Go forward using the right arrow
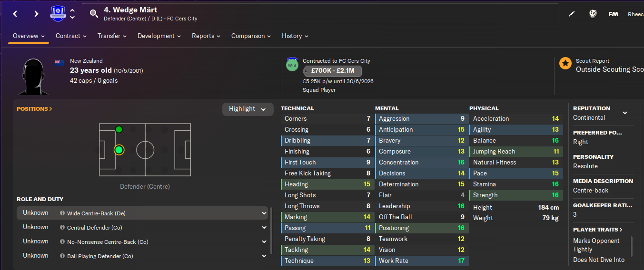The width and height of the screenshot is (644, 270). pyautogui.click(x=36, y=14)
